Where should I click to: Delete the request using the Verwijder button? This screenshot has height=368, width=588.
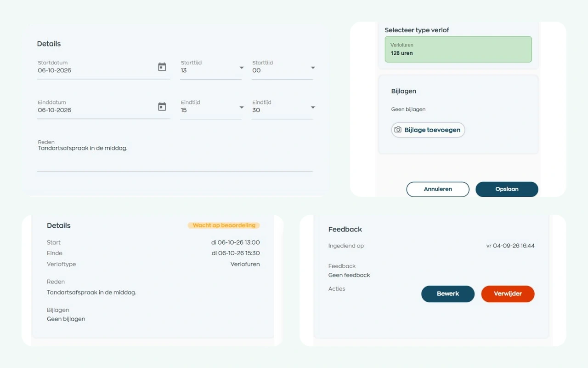[x=508, y=294]
